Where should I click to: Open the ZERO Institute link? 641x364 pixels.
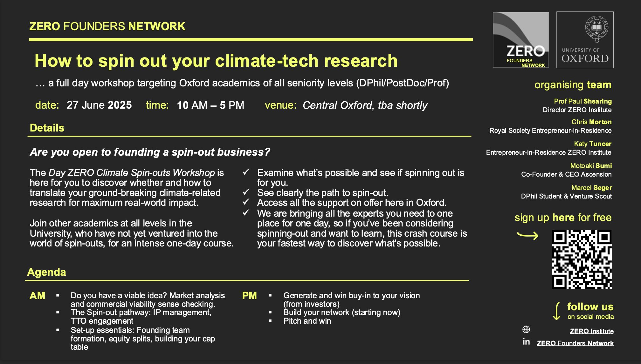[x=592, y=331]
